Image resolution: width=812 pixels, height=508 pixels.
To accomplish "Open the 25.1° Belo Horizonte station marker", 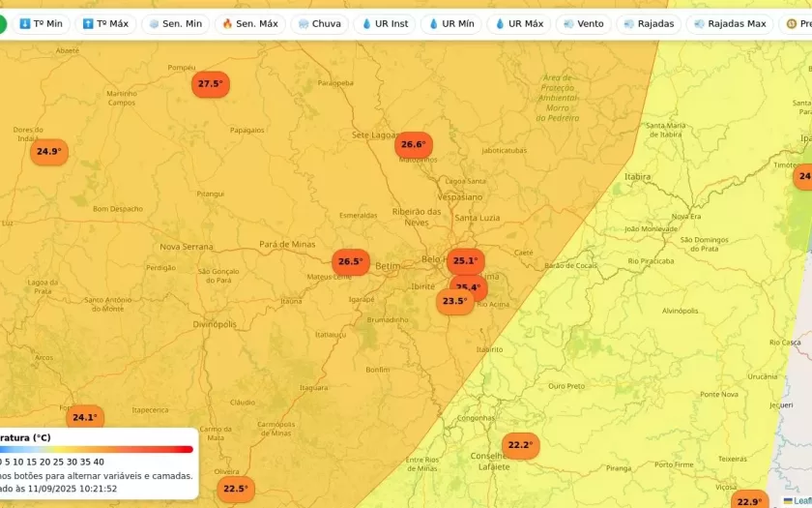I will [465, 260].
